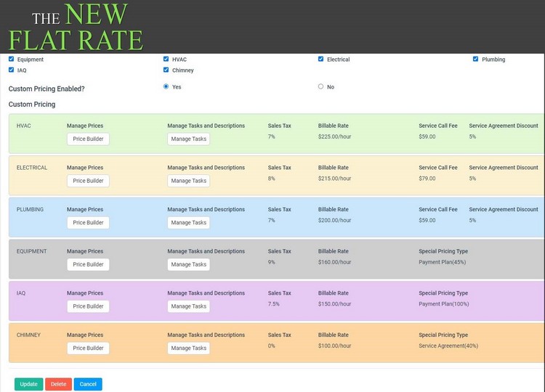
Task: Click the EQUIPMENT row label
Action: pyautogui.click(x=31, y=251)
